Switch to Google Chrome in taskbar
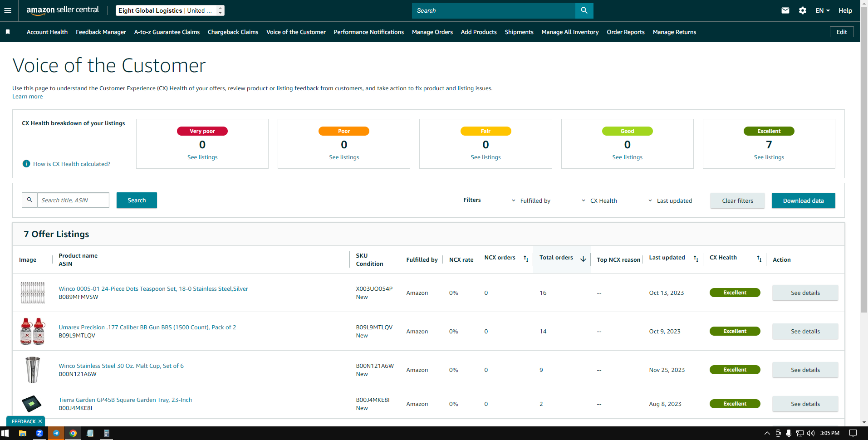 pos(73,433)
